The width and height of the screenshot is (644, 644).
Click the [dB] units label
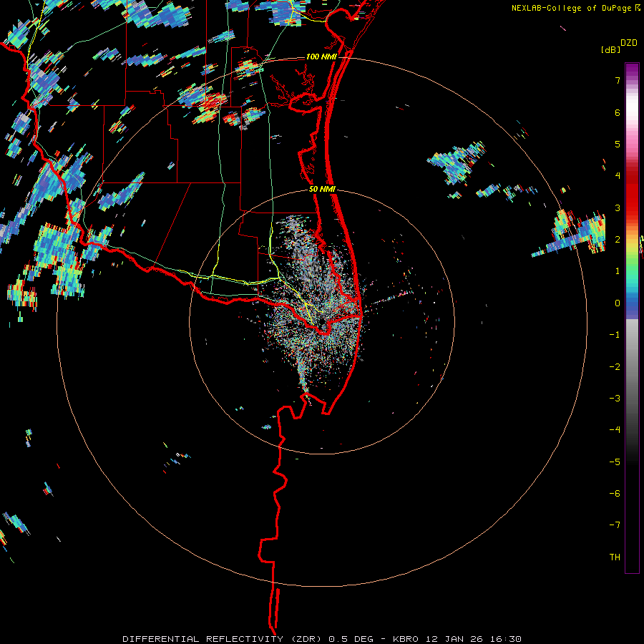click(611, 50)
